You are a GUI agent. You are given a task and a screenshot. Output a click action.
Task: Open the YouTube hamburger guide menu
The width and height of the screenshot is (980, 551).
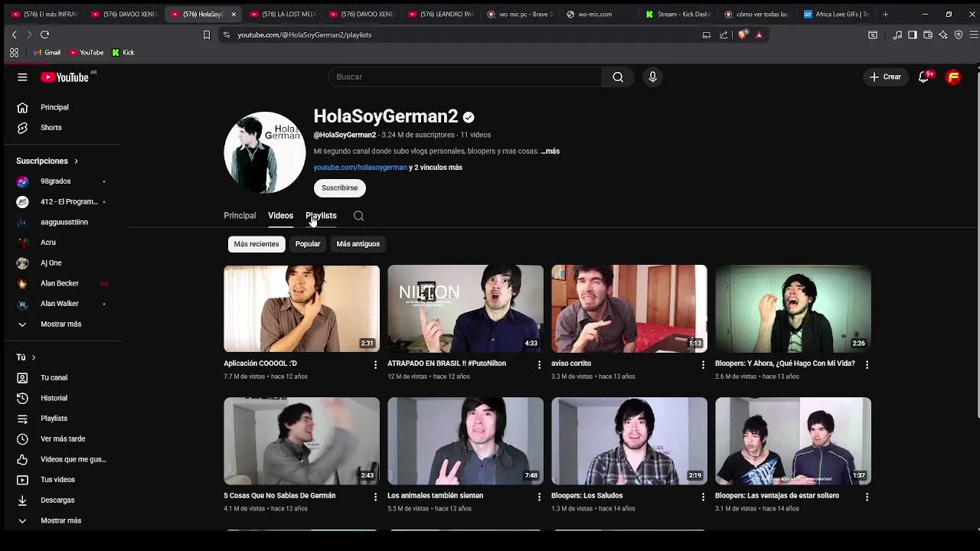[x=22, y=77]
